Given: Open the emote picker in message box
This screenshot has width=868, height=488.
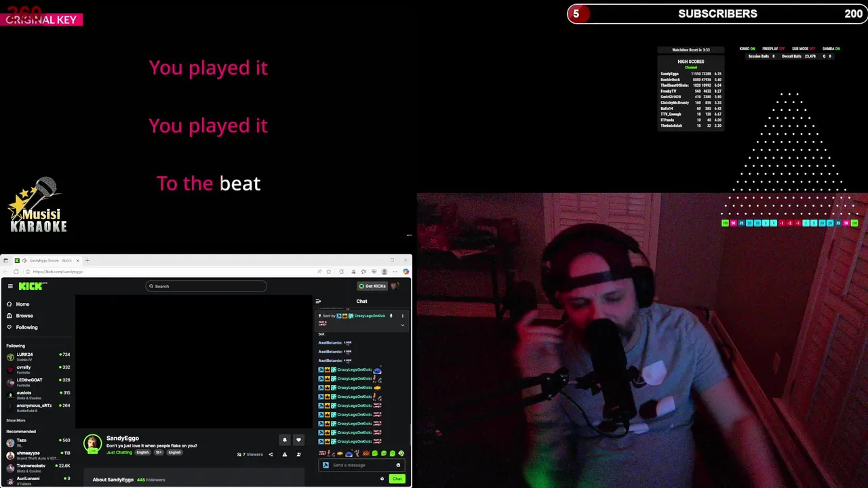Looking at the screenshot, I should tap(398, 465).
